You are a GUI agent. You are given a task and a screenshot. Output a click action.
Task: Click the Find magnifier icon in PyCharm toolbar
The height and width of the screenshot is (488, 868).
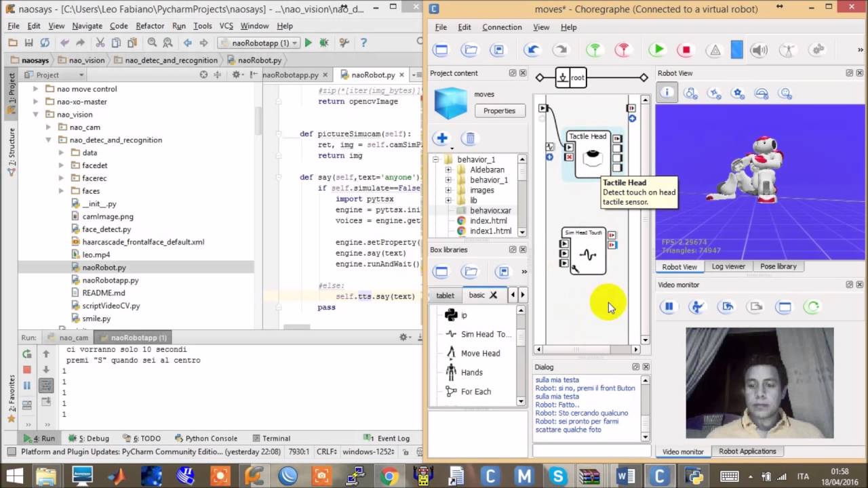152,43
